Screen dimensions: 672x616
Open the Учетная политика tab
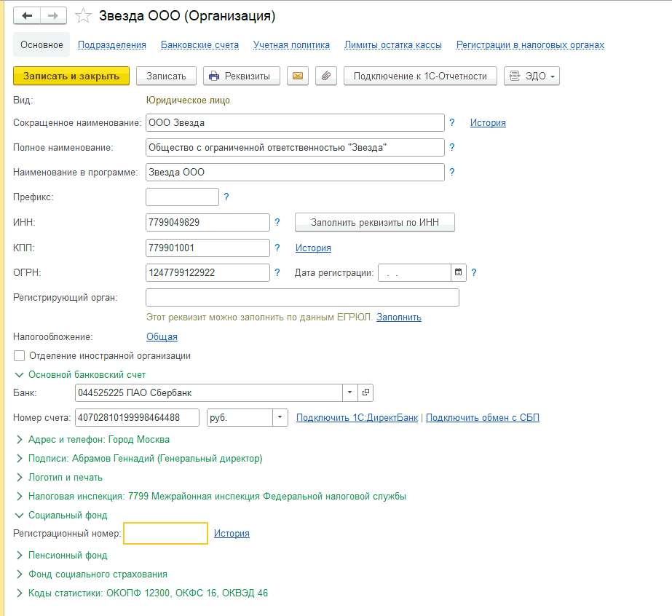click(x=291, y=44)
